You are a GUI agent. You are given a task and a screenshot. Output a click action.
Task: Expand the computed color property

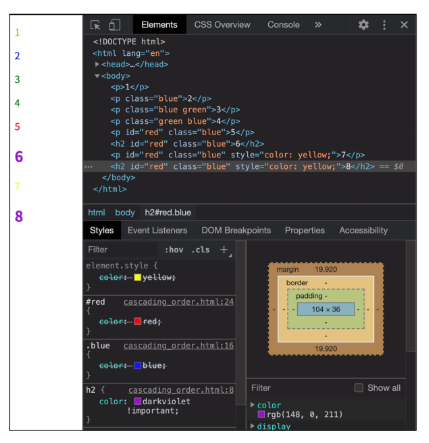coord(253,405)
